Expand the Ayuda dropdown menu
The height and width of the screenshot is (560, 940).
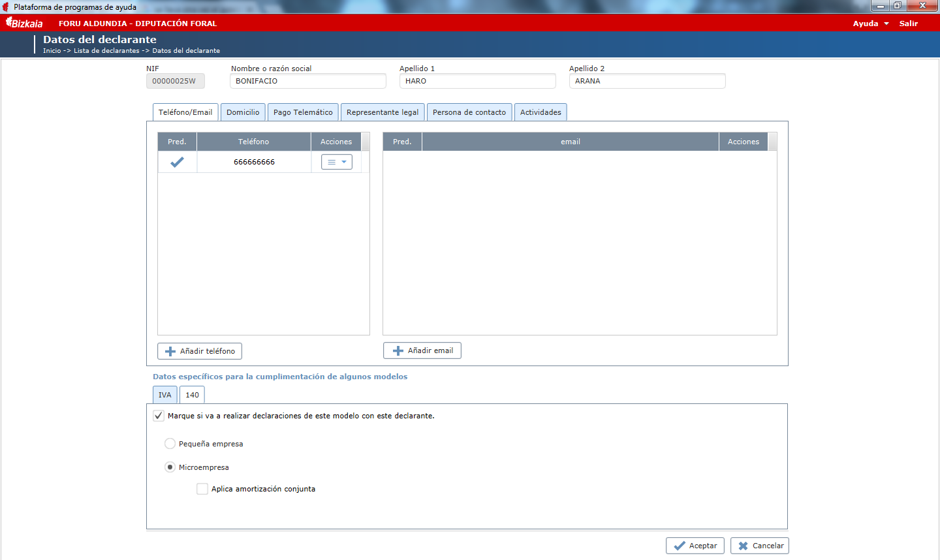point(871,23)
